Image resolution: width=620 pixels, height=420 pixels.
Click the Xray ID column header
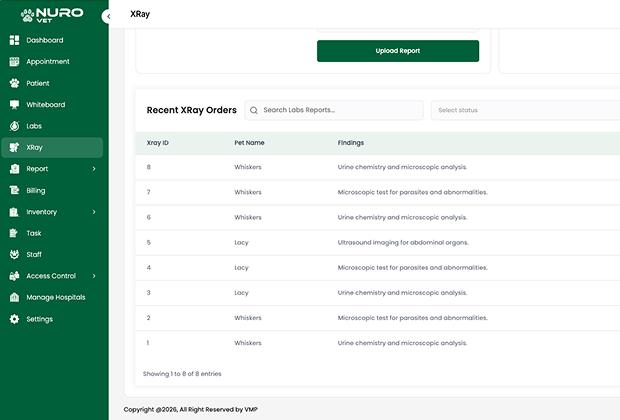point(157,143)
